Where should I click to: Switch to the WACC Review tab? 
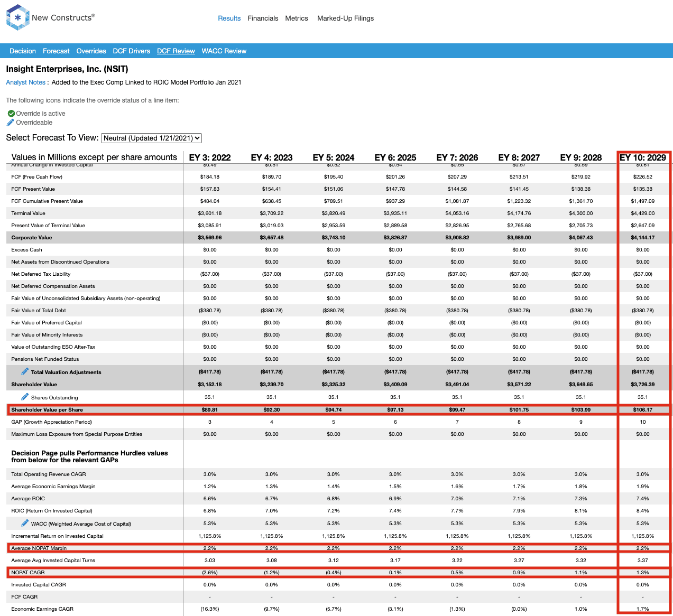click(224, 51)
